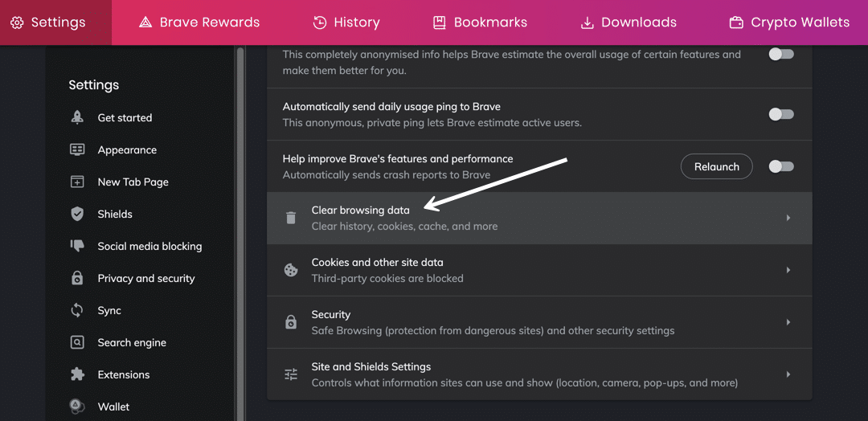Open Security settings via its chevron
868x421 pixels.
click(x=788, y=322)
